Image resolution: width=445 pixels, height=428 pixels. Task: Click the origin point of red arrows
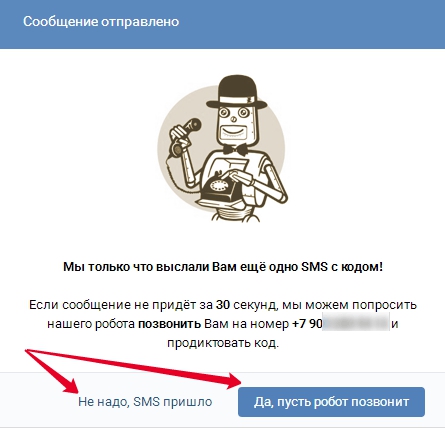[x=27, y=351]
